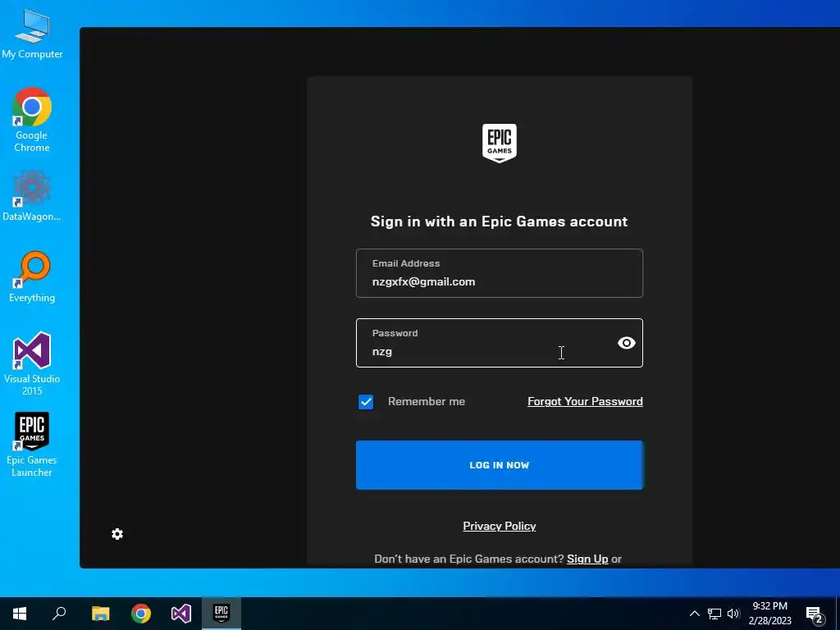This screenshot has height=630, width=840.
Task: Switch to Chrome in the taskbar
Action: point(141,614)
